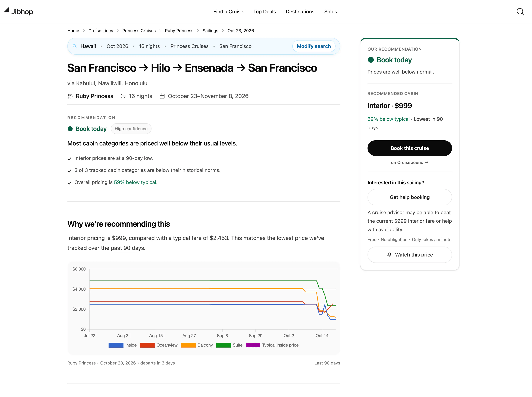Go to Princess Cruises breadcrumb
Screen dimensions: 532x397
point(139,31)
